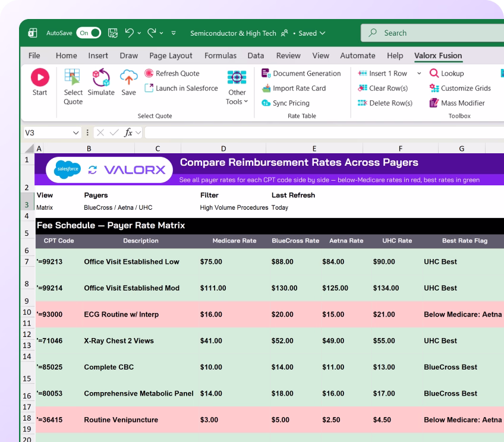This screenshot has width=504, height=442.
Task: Click Import Rate Card
Action: pyautogui.click(x=294, y=88)
